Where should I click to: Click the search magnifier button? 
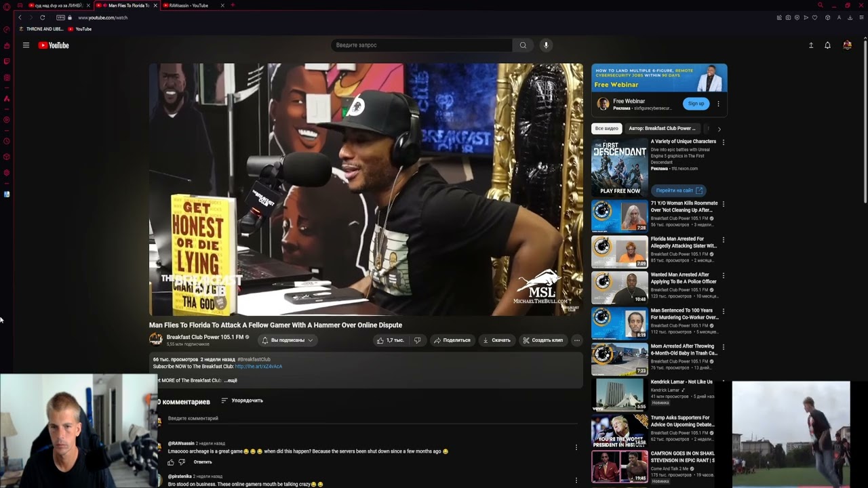tap(523, 45)
